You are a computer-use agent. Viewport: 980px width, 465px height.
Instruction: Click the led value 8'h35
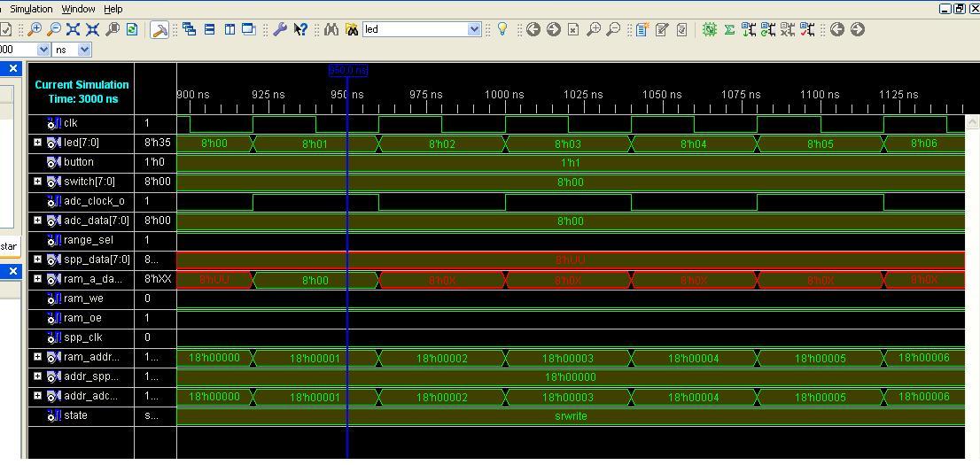pyautogui.click(x=157, y=143)
